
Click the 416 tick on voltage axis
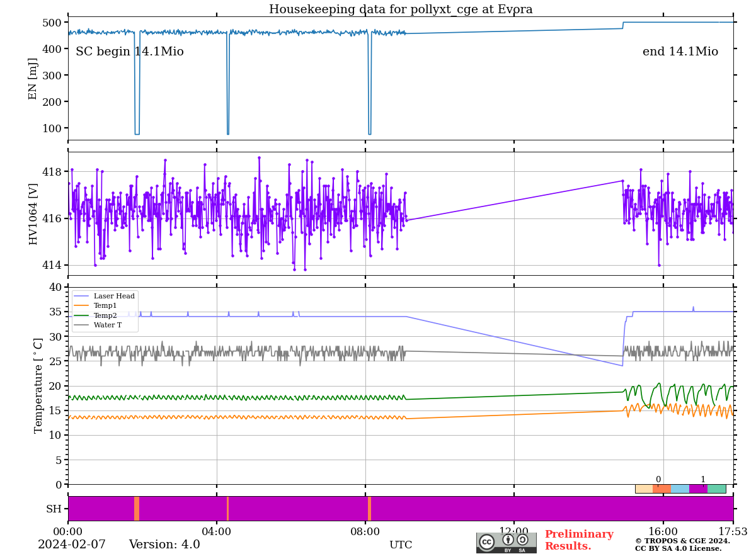[x=53, y=218]
